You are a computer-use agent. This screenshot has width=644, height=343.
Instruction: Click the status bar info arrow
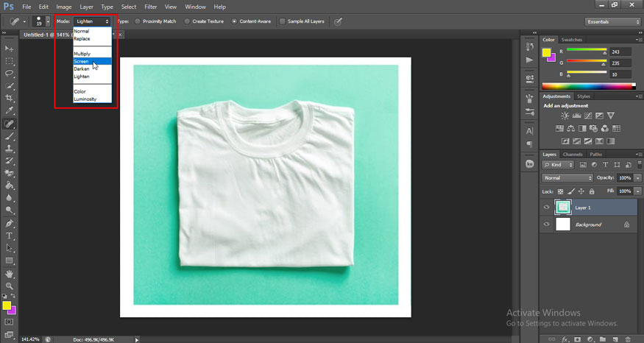[x=137, y=340]
